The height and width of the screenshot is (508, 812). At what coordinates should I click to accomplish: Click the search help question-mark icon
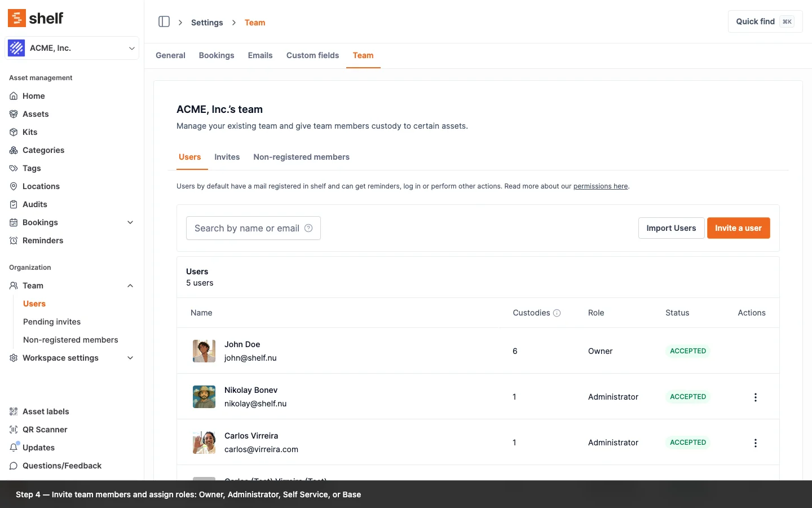(308, 228)
